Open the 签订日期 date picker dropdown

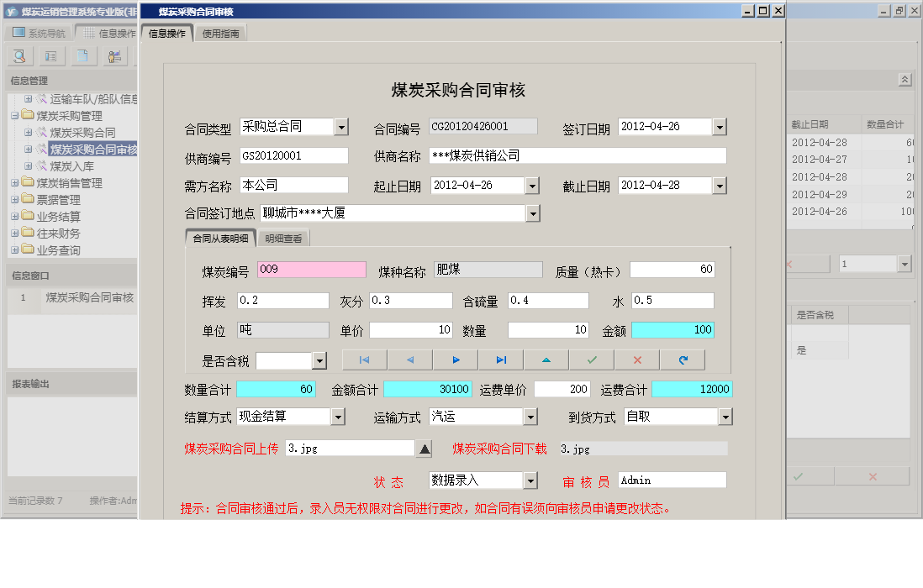tap(718, 127)
